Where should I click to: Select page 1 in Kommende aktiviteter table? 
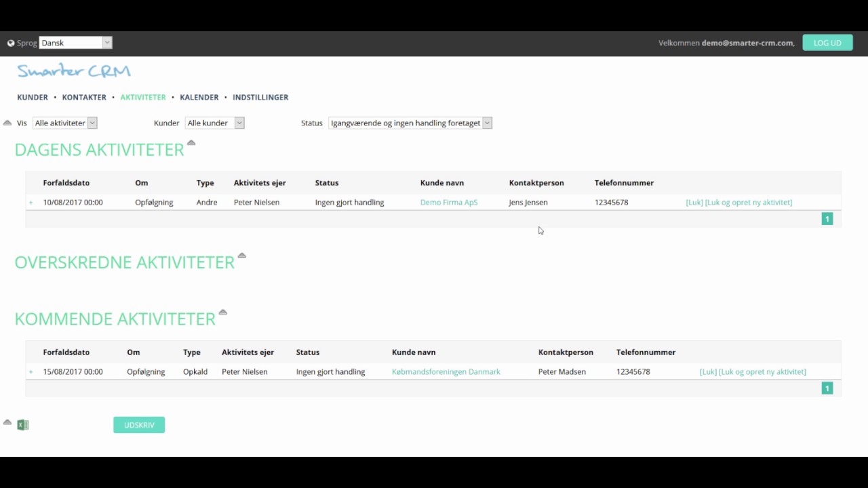point(827,388)
